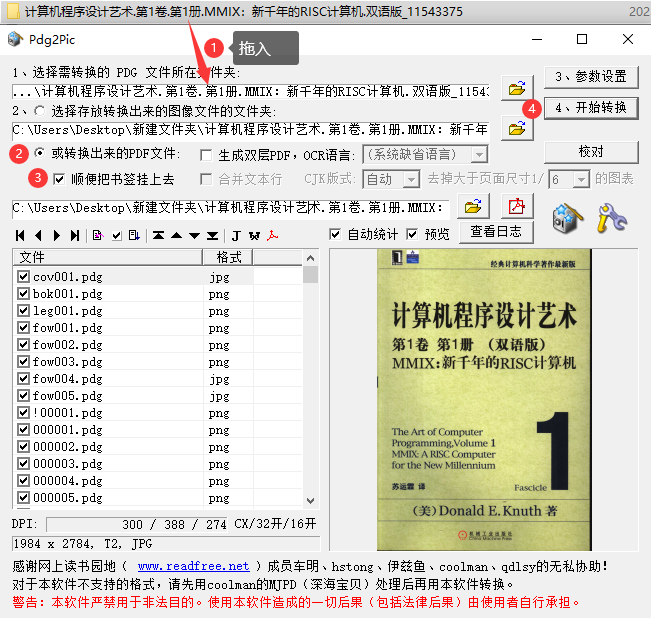This screenshot has height=618, width=651.
Task: Move selected file to bottom of list
Action: pos(213,236)
